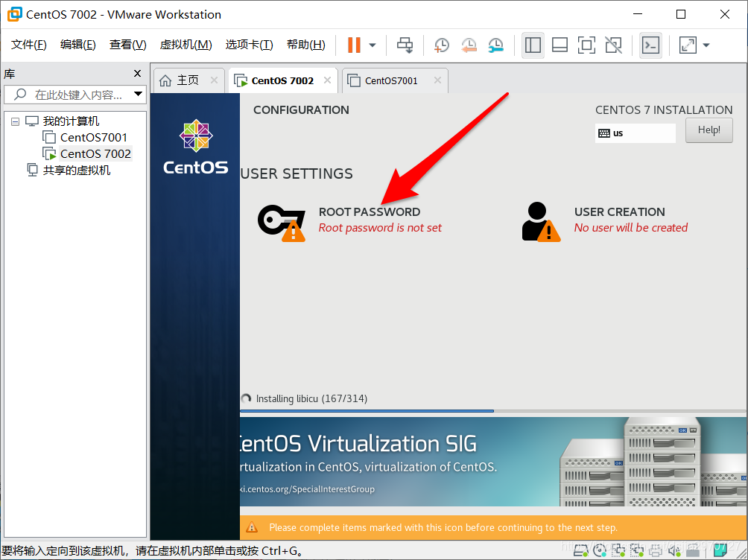Click the teal message log icon

720,551
